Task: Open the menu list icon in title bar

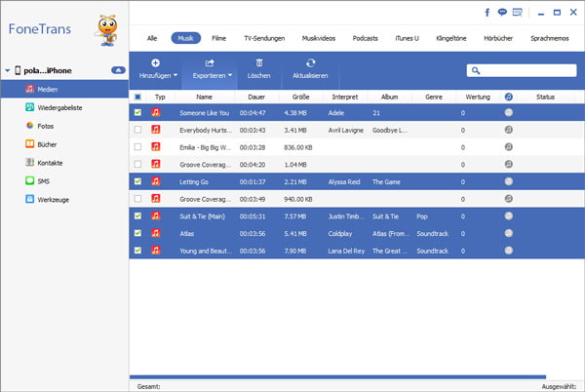Action: pos(518,13)
